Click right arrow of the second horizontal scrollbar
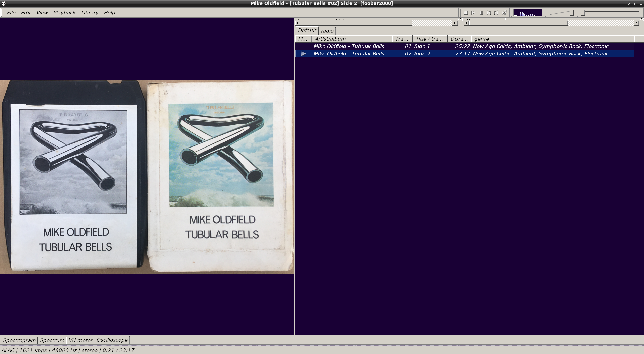 [636, 23]
